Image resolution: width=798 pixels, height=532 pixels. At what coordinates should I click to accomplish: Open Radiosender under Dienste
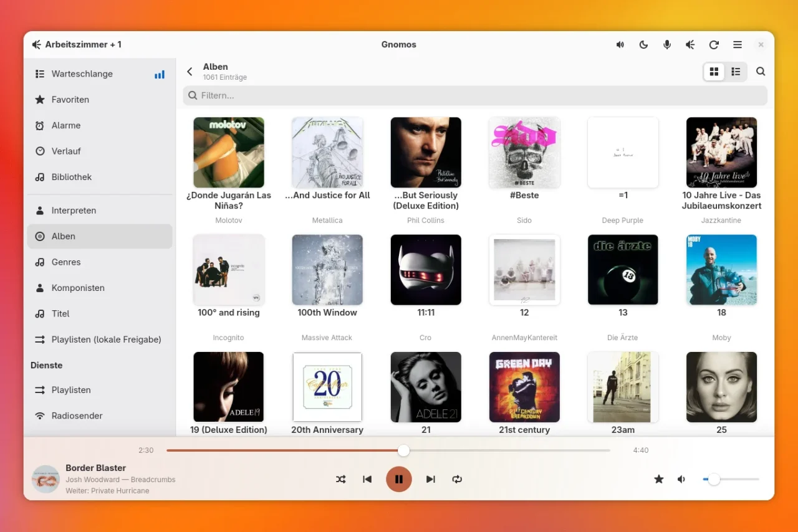(x=100, y=416)
